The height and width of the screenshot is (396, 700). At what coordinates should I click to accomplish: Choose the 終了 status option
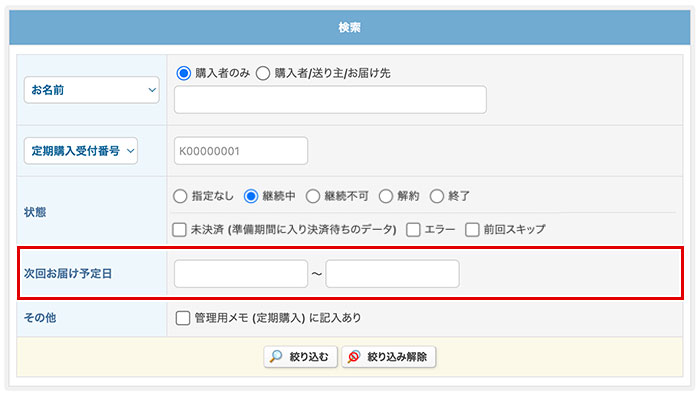click(437, 196)
